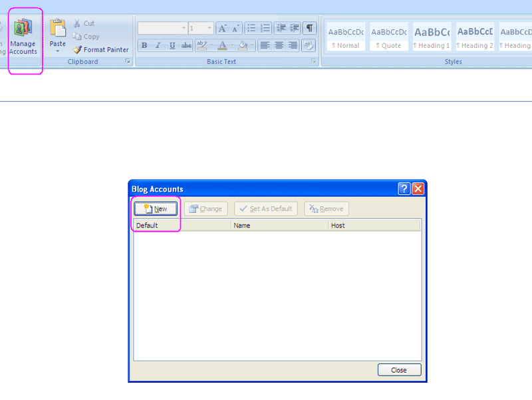Dismiss dialog with red X button

click(x=418, y=188)
